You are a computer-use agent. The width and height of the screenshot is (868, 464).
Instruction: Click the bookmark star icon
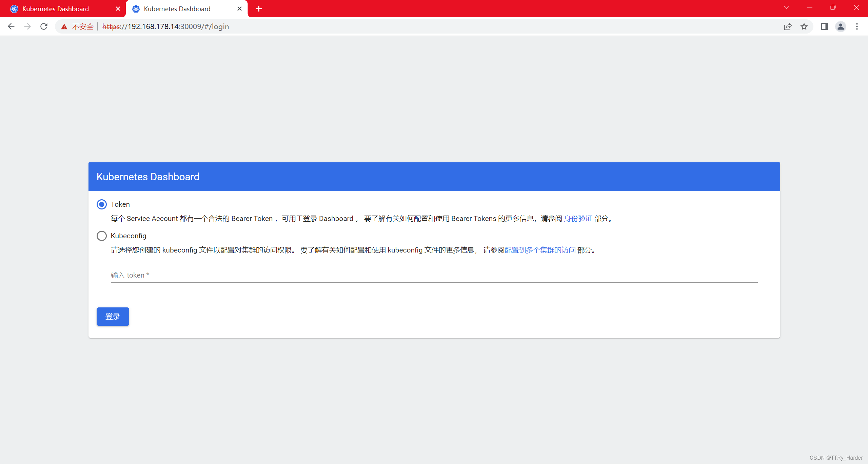[x=804, y=26]
